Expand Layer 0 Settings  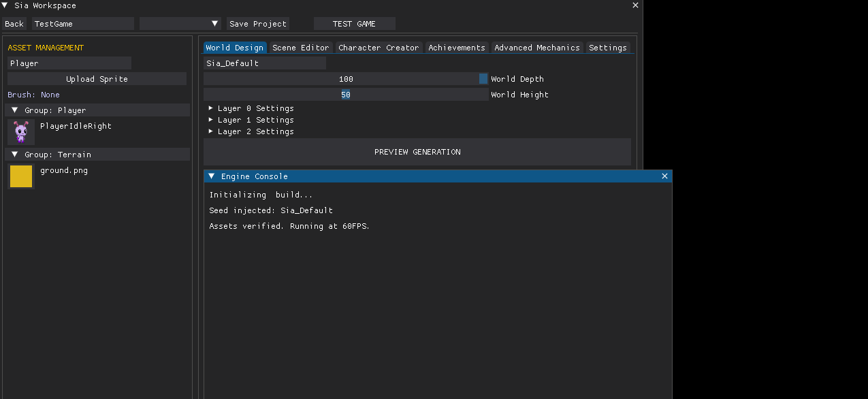211,108
